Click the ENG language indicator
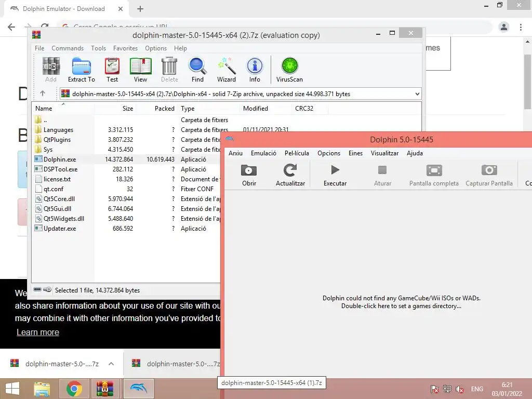532x399 pixels. (477, 389)
